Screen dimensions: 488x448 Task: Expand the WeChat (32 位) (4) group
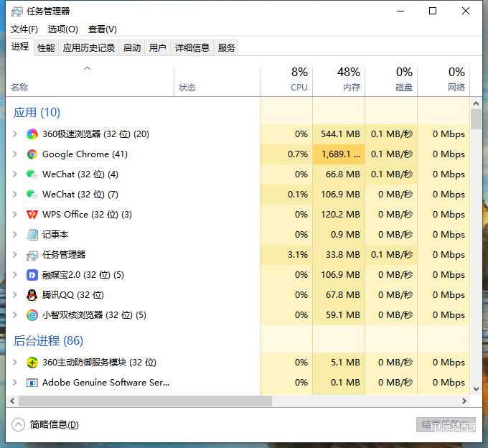(14, 174)
